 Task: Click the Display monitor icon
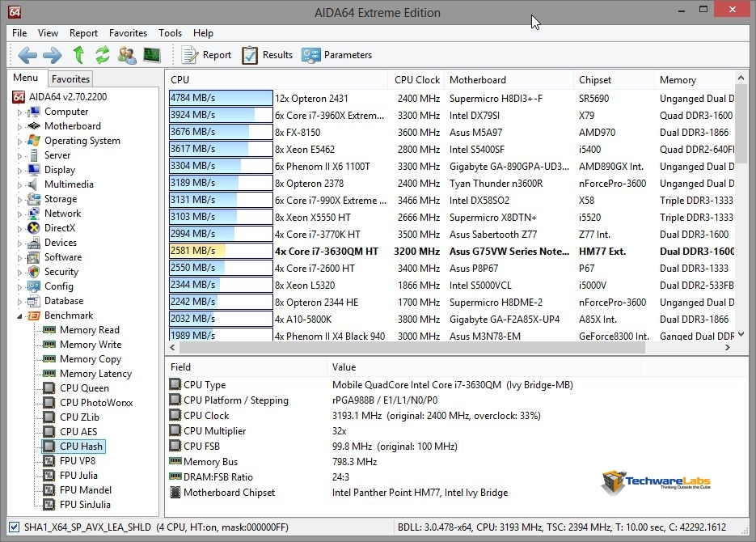point(34,170)
